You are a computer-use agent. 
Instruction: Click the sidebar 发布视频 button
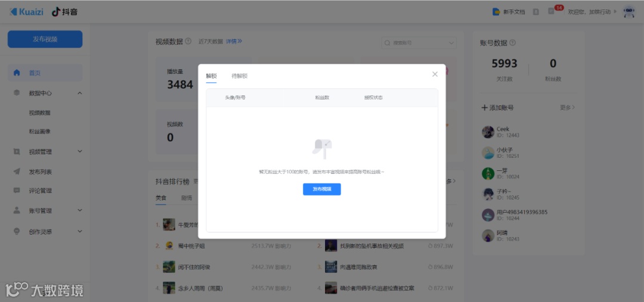point(45,39)
